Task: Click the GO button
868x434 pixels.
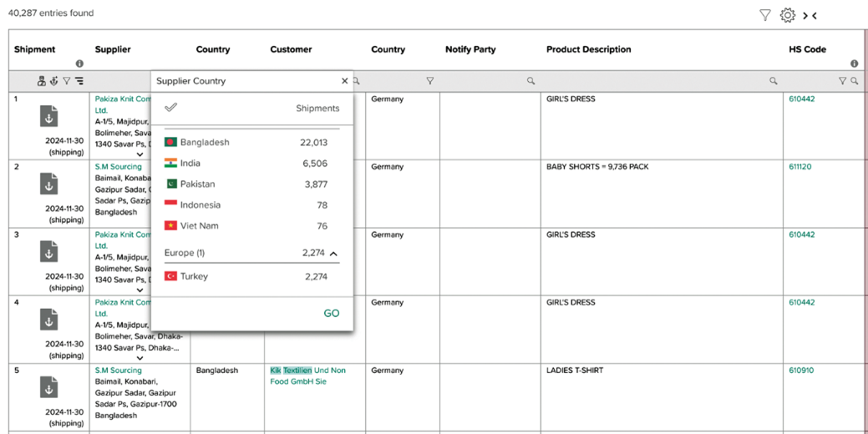Action: pyautogui.click(x=332, y=314)
